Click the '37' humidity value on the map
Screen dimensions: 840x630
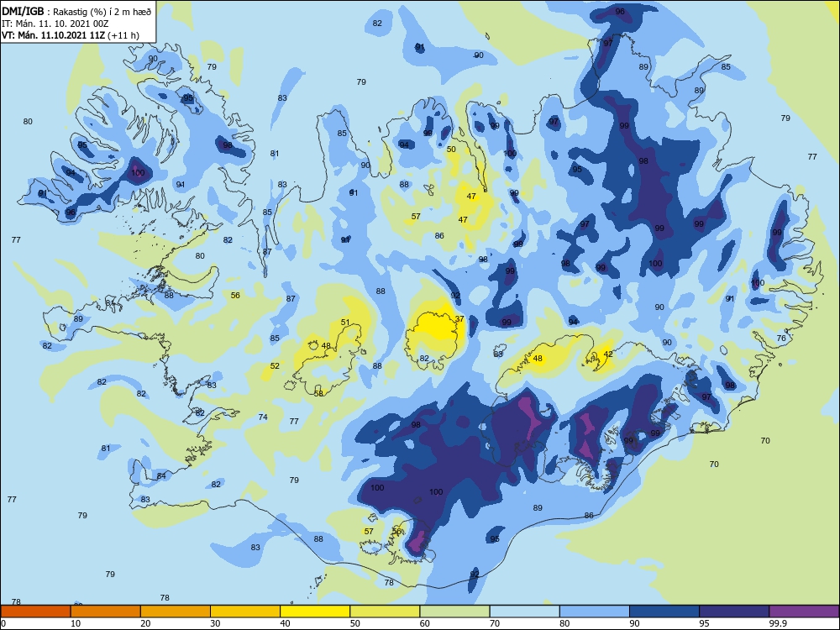click(x=459, y=318)
